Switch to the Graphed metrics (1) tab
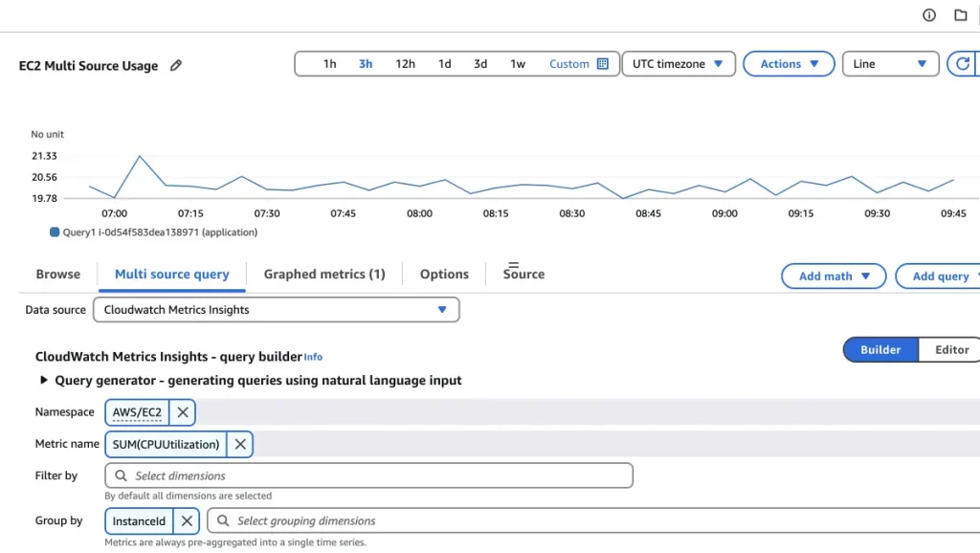 (324, 275)
